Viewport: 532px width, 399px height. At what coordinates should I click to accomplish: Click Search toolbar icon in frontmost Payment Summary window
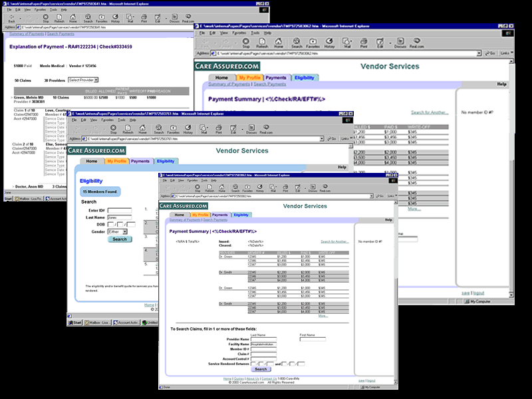tap(235, 188)
